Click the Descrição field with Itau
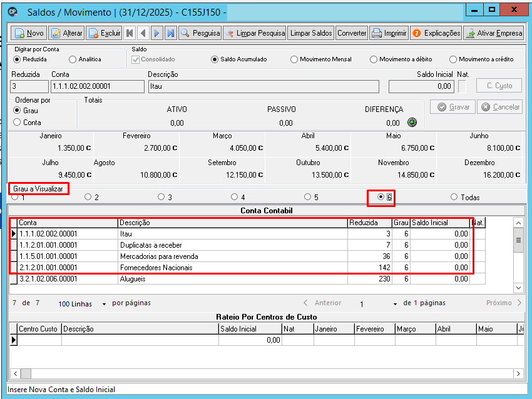This screenshot has height=399, width=532. [263, 86]
